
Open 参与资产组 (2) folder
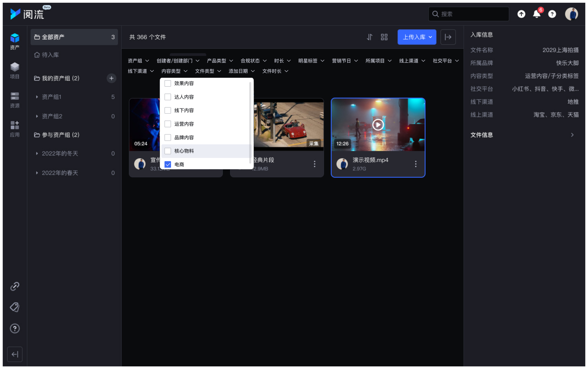tap(57, 135)
